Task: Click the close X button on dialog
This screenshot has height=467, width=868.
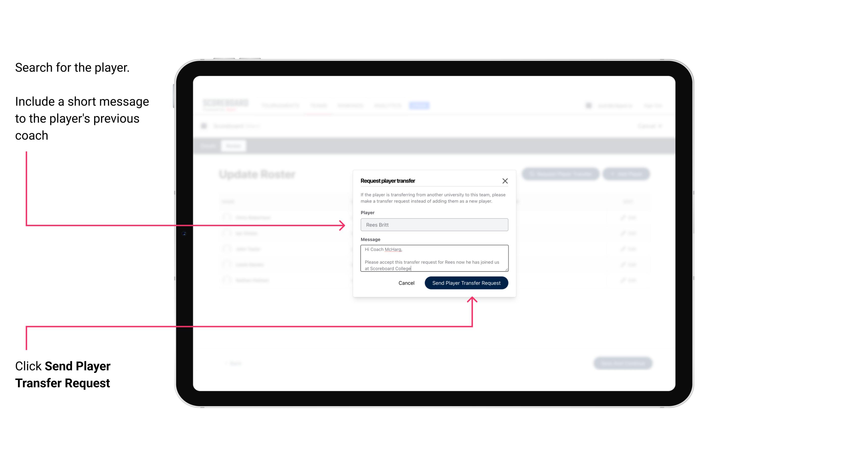Action: click(505, 181)
